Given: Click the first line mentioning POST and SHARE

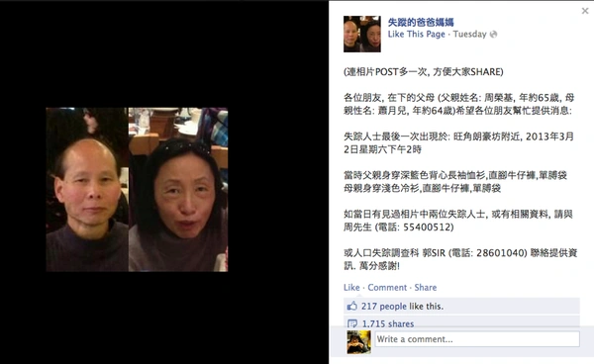Looking at the screenshot, I should (423, 72).
